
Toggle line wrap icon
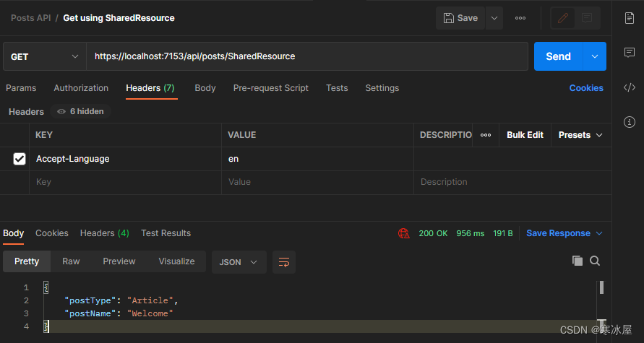click(x=284, y=262)
